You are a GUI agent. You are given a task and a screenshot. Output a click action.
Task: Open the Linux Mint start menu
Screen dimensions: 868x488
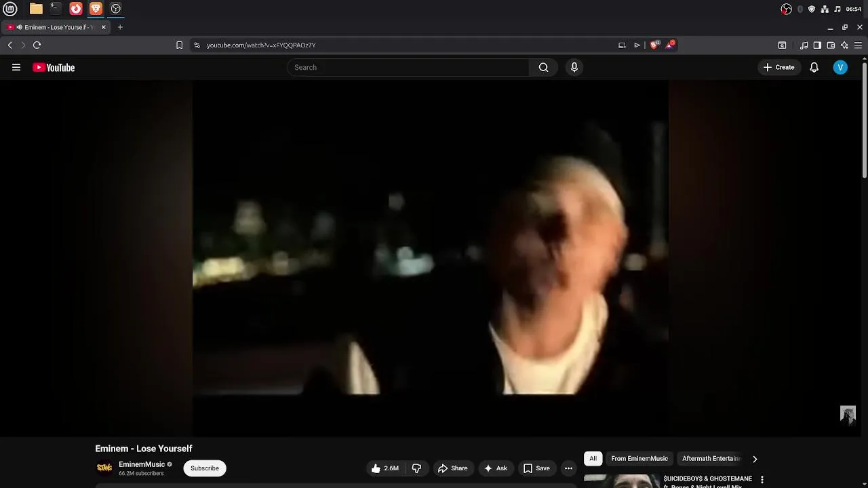12,9
